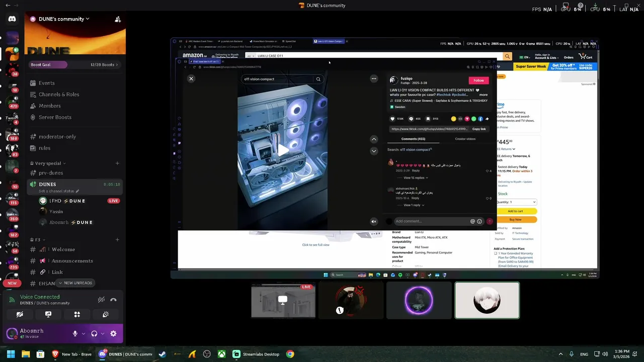Click Copy link in TikTok panel
Viewport: 644px width, 362px height.
tap(479, 129)
